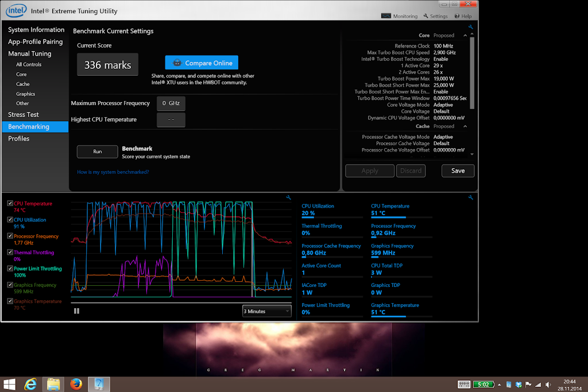
Task: Click wrench icon beside CPU Temperature readout
Action: pos(471,197)
